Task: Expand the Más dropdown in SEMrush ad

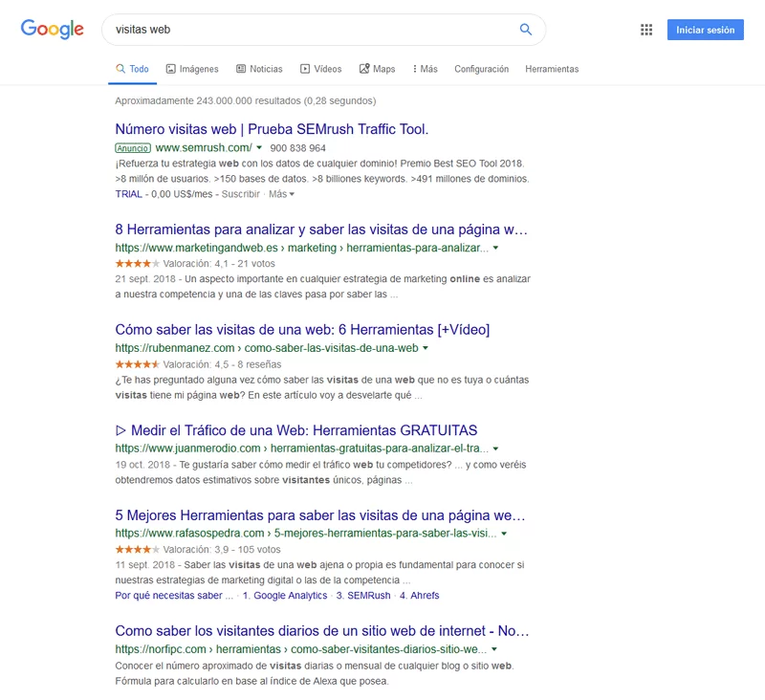Action: pos(281,194)
